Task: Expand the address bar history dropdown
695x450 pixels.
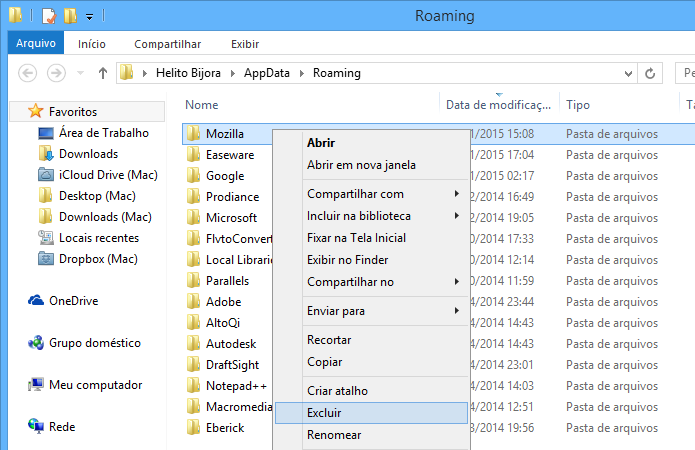Action: 628,73
